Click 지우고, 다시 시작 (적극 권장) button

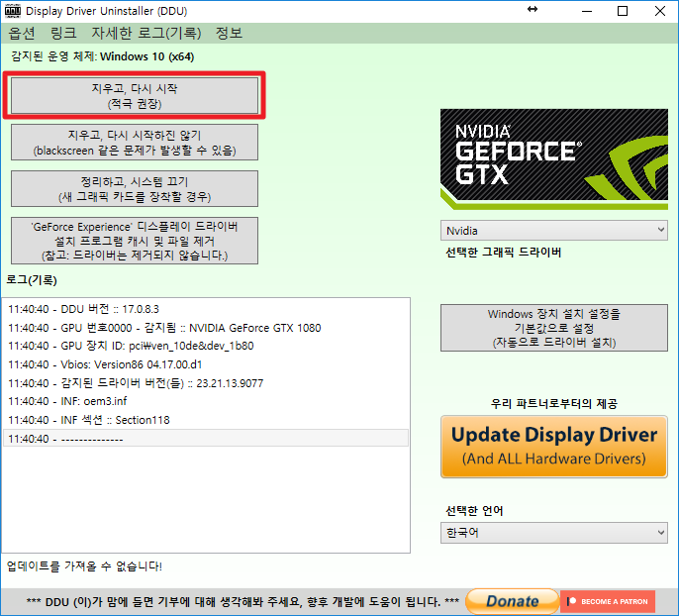click(x=135, y=96)
